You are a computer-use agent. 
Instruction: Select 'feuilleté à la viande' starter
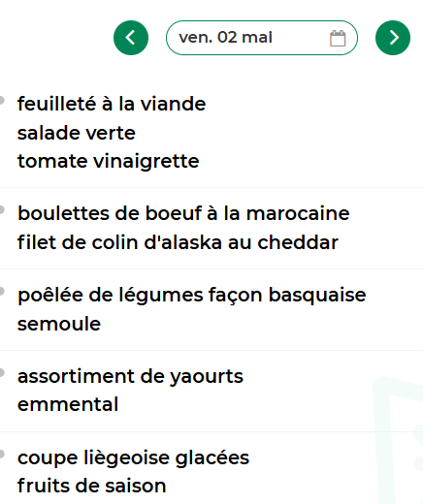[112, 104]
